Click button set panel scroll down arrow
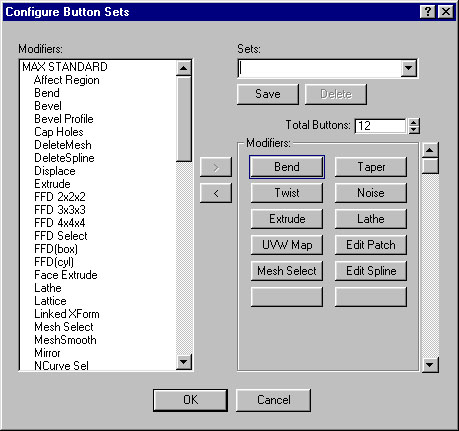The width and height of the screenshot is (459, 431). click(430, 364)
